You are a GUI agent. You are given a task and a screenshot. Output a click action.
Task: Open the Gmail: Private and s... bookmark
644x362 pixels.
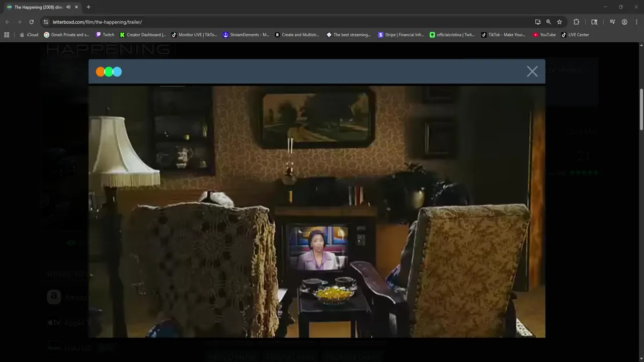(x=66, y=35)
